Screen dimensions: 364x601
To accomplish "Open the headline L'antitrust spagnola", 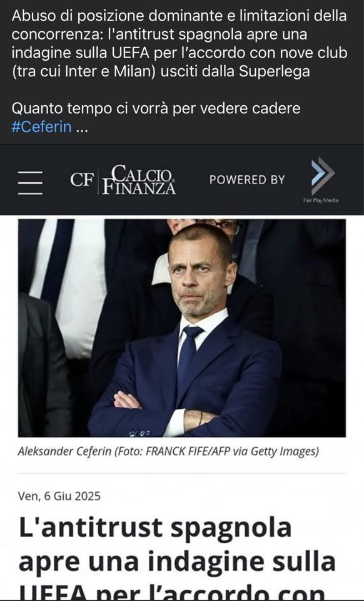I will (x=155, y=528).
